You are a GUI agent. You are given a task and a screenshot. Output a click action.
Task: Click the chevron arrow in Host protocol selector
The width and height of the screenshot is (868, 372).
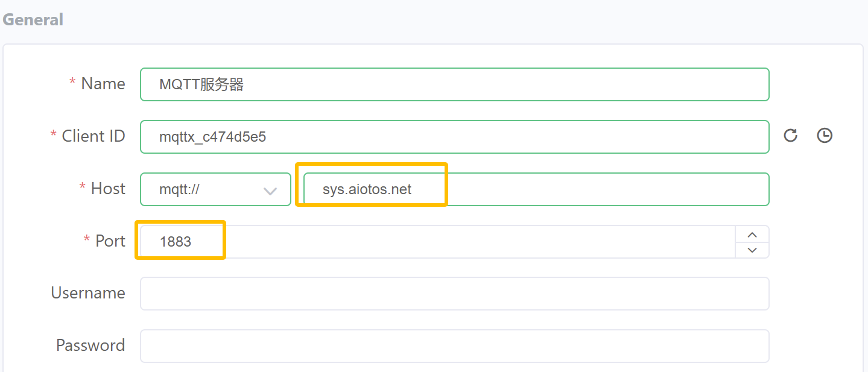point(270,191)
